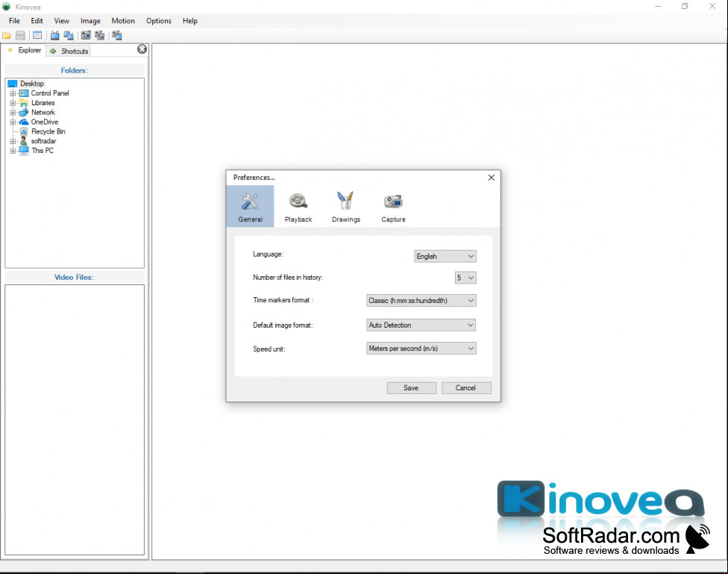
Task: Open the View menu
Action: [x=62, y=21]
